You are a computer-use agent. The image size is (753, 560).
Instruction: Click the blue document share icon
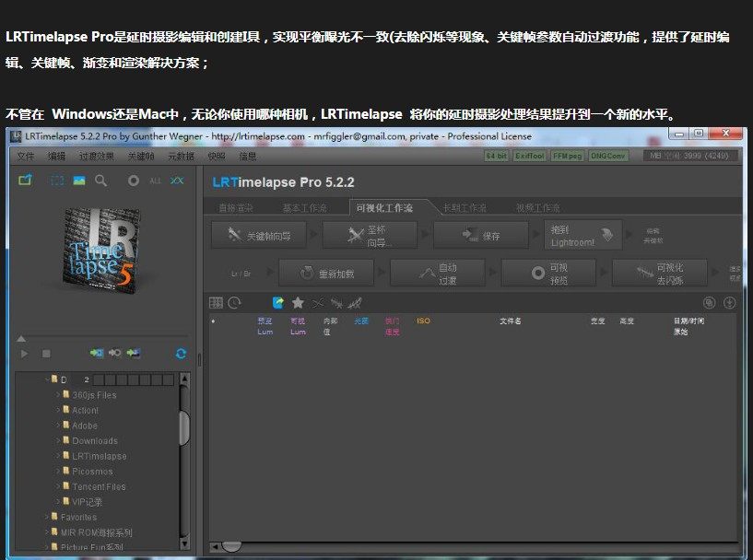278,302
